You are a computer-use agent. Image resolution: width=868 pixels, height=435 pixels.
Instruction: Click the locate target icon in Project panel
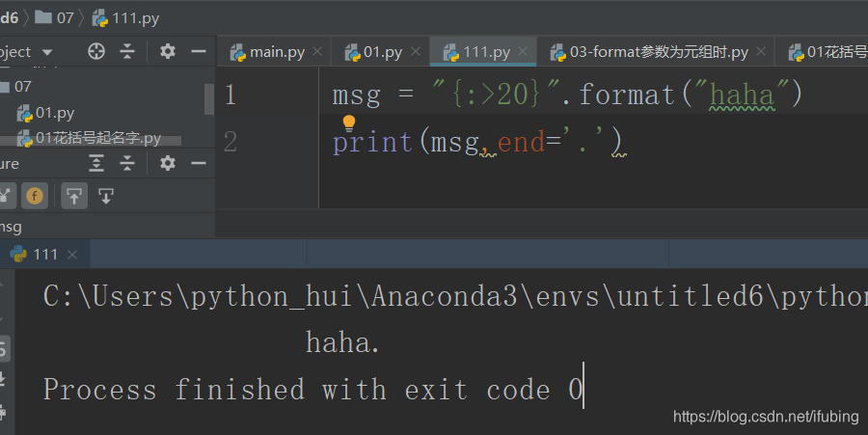coord(96,51)
